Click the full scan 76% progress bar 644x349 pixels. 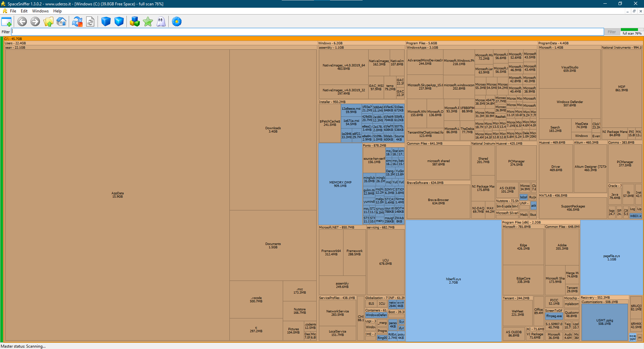tap(632, 32)
